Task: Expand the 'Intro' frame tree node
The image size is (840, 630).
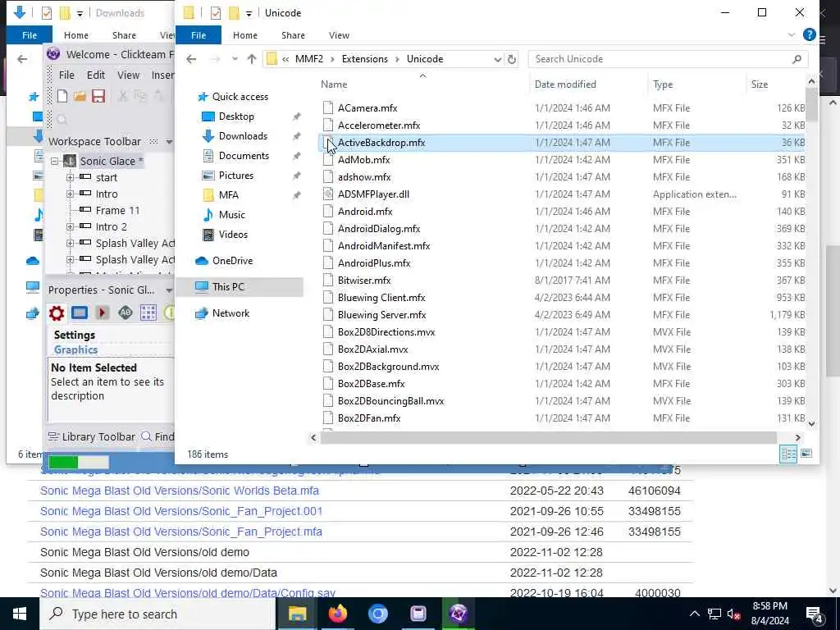Action: click(71, 194)
